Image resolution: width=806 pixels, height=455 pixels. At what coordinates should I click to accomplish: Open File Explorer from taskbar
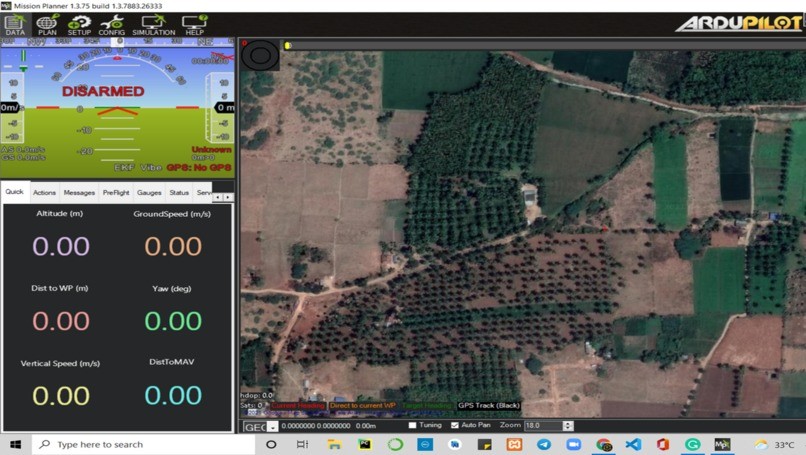tap(334, 444)
